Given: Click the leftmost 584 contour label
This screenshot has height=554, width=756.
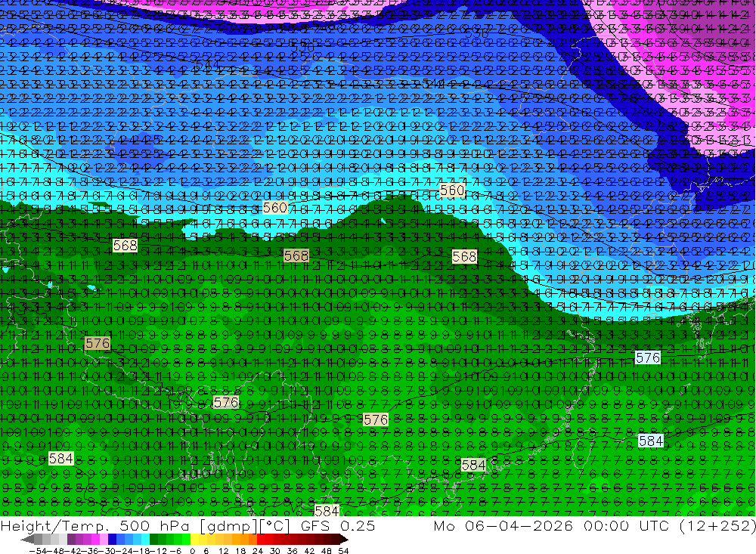Looking at the screenshot, I should [60, 459].
